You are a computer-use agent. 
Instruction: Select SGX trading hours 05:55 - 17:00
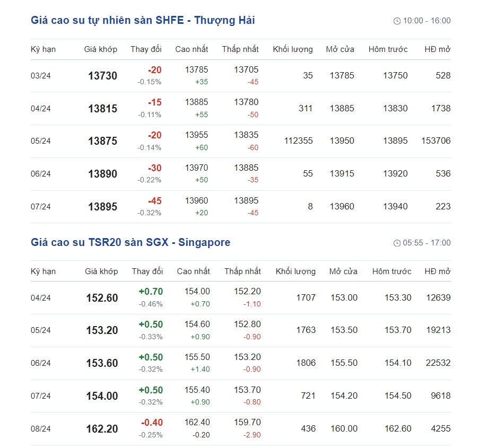point(427,243)
